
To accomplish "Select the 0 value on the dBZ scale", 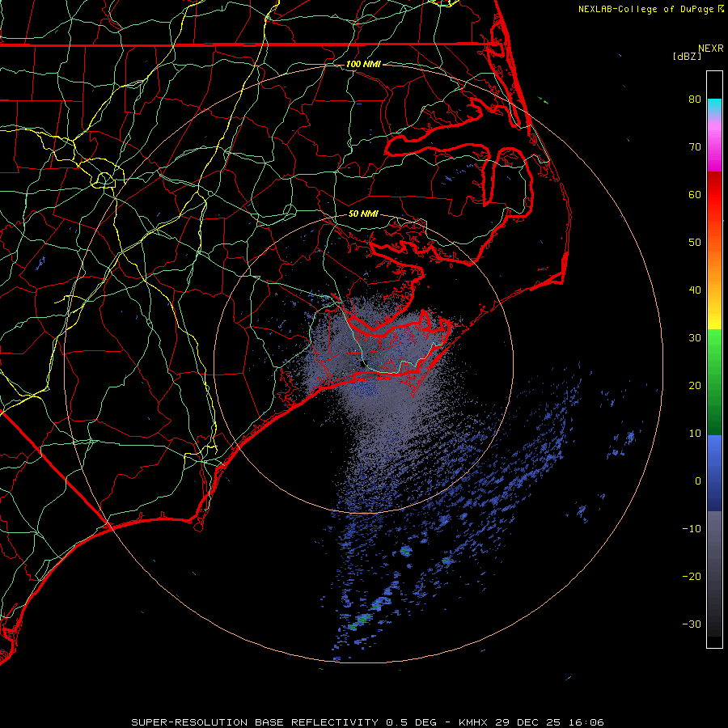I will (x=698, y=481).
